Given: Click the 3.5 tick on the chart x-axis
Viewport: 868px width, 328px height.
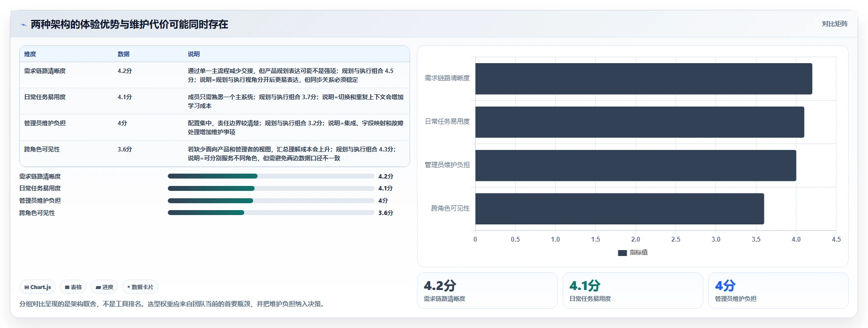Looking at the screenshot, I should click(756, 239).
